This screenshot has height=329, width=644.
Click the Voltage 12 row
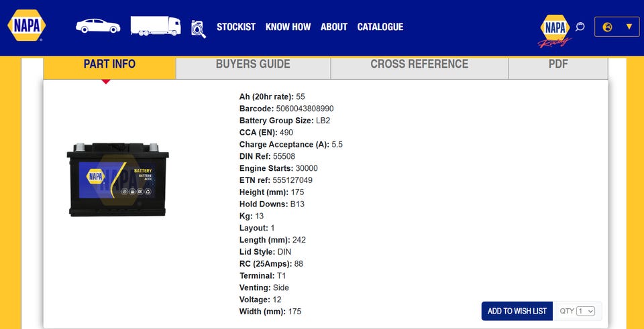tap(260, 299)
